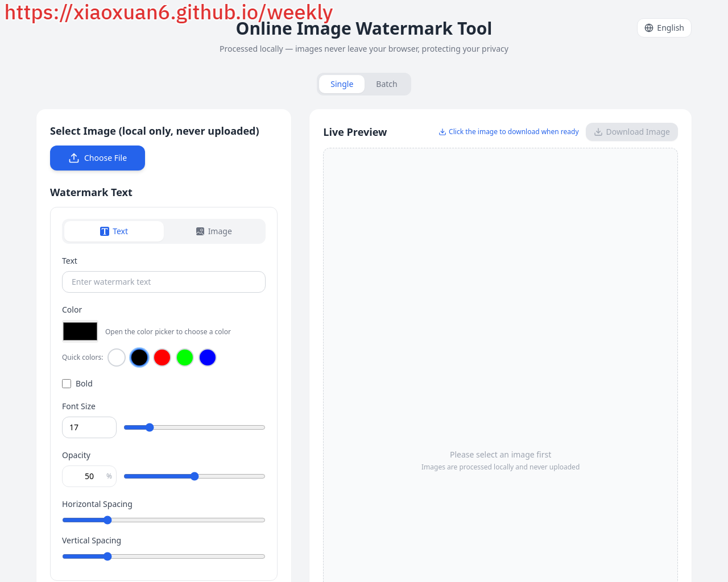
Task: Pick the green quick color
Action: click(x=185, y=357)
